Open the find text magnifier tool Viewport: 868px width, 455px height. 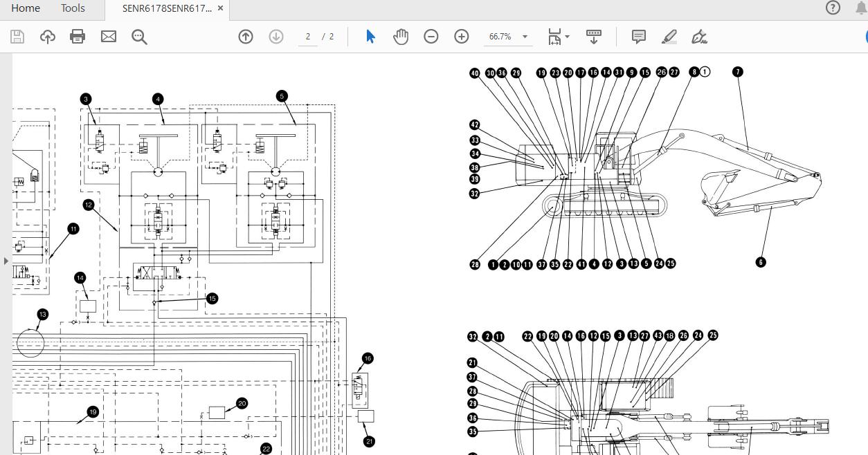pos(139,37)
